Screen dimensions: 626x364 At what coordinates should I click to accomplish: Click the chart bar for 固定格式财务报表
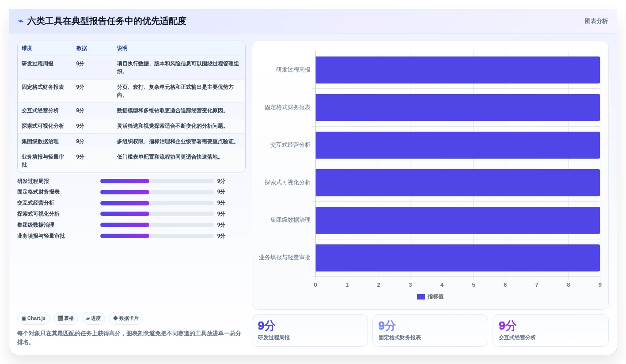(458, 107)
